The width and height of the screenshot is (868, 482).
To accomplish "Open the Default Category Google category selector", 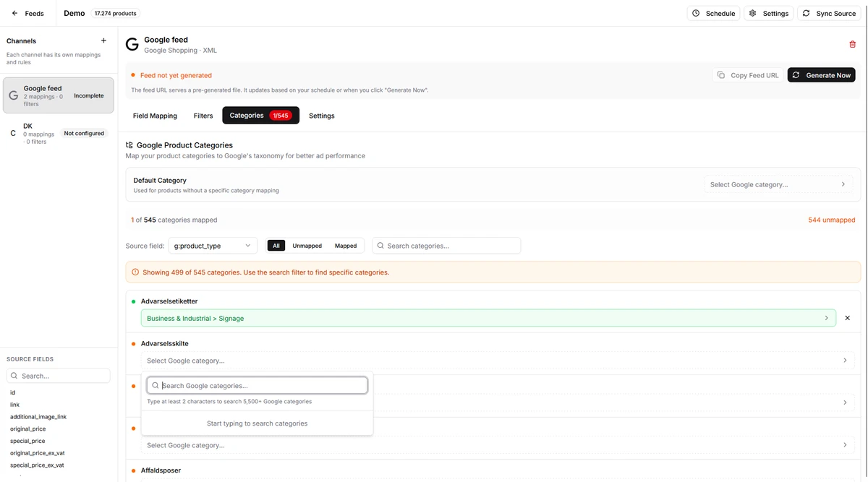I will [778, 184].
